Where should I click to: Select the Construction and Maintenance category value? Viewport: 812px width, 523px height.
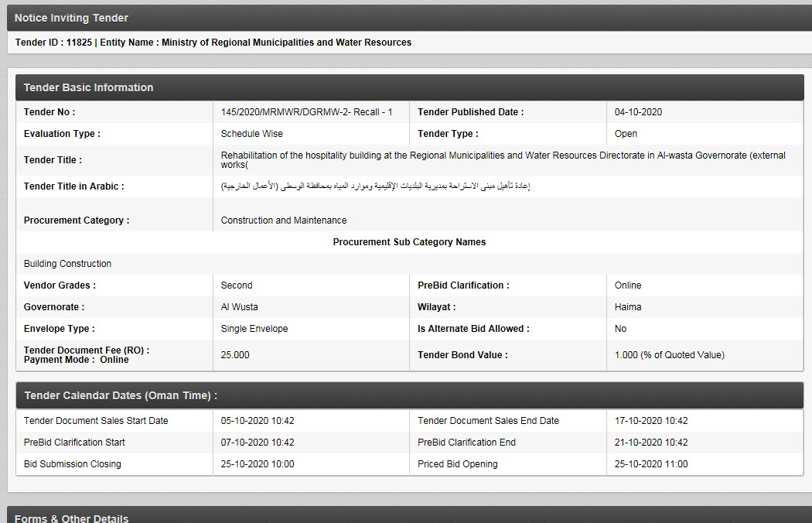click(x=283, y=220)
